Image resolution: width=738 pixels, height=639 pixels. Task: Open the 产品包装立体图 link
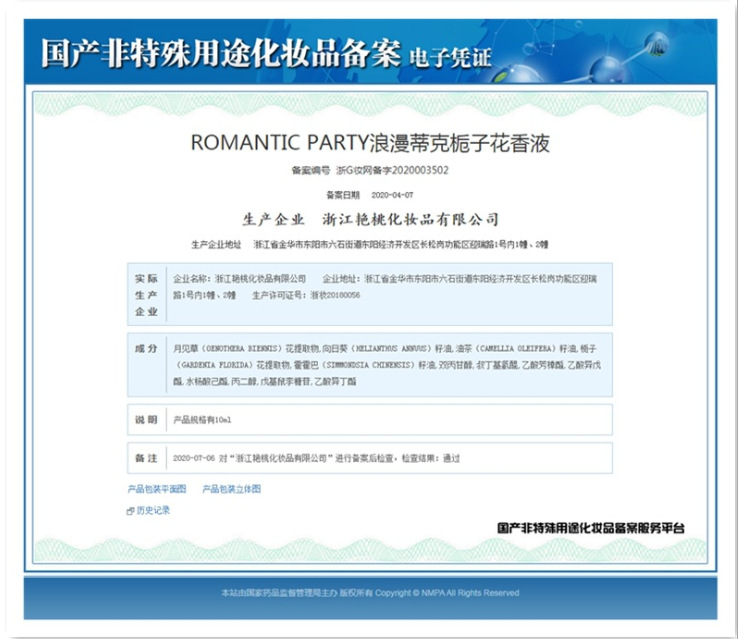pyautogui.click(x=232, y=489)
